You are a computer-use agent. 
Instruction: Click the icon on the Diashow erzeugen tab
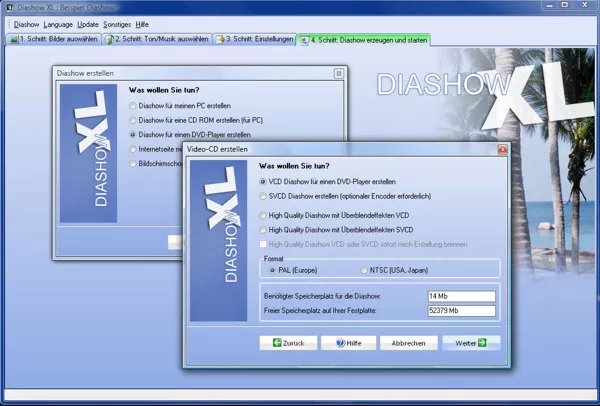pyautogui.click(x=304, y=40)
